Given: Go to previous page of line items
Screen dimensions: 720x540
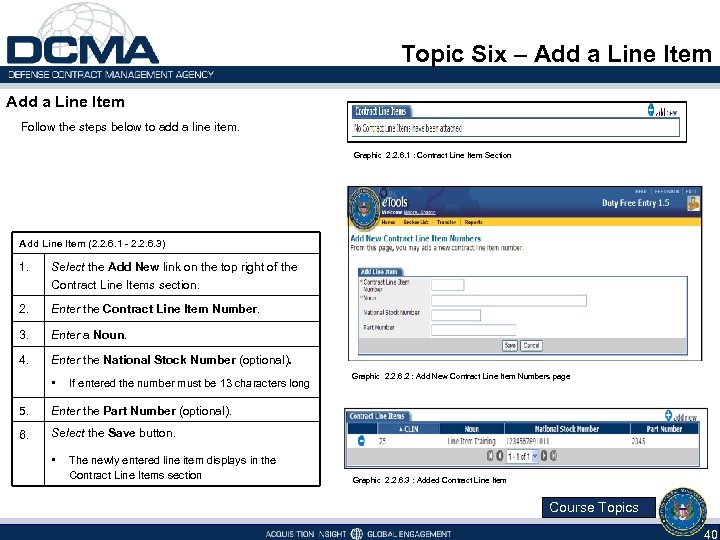Looking at the screenshot, I should point(499,456).
